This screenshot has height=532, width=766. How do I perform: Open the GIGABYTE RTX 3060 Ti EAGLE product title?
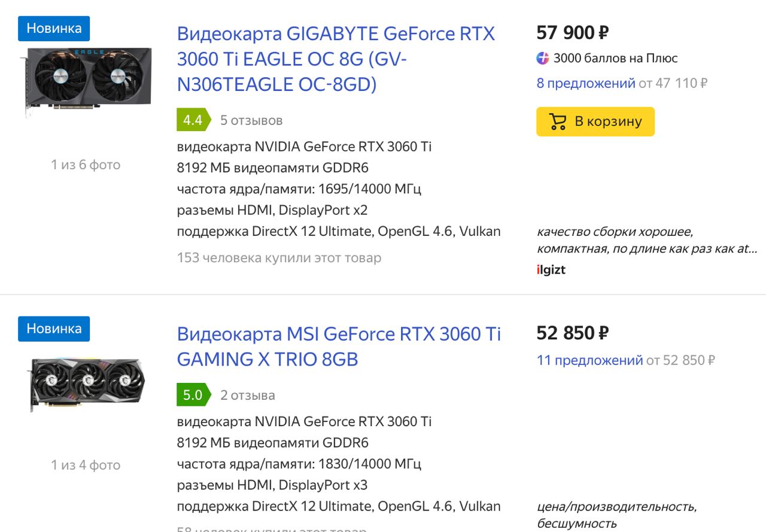[336, 59]
